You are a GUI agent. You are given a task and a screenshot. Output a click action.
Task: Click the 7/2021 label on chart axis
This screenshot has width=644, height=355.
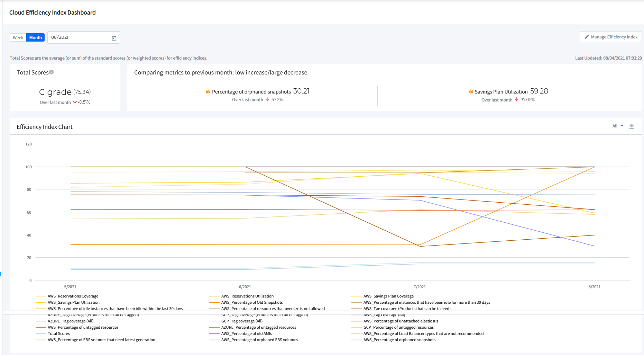coord(420,287)
